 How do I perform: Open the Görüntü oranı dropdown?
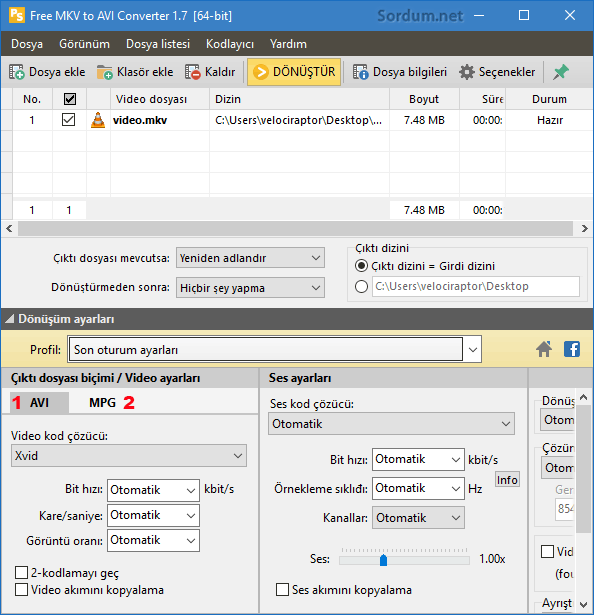click(153, 540)
